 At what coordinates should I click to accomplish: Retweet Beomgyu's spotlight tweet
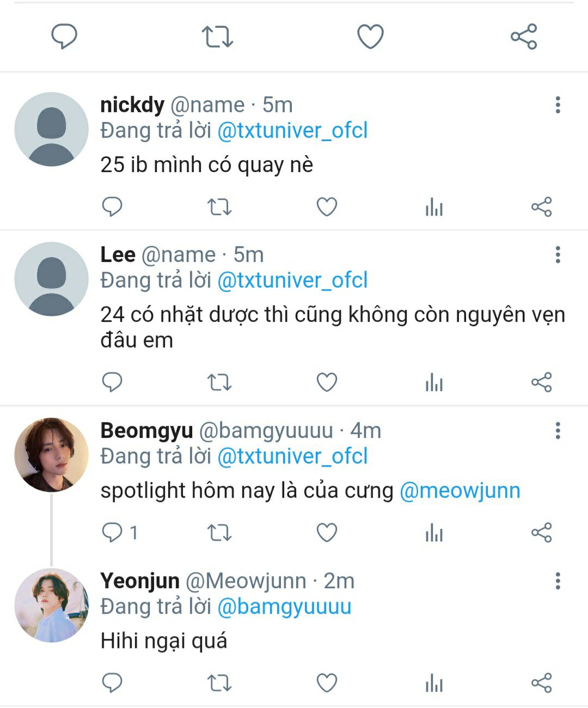(219, 533)
